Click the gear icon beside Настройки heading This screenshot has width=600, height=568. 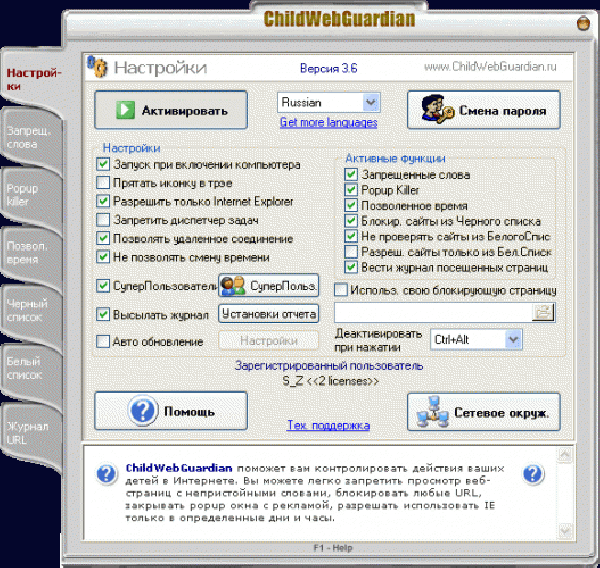click(98, 67)
